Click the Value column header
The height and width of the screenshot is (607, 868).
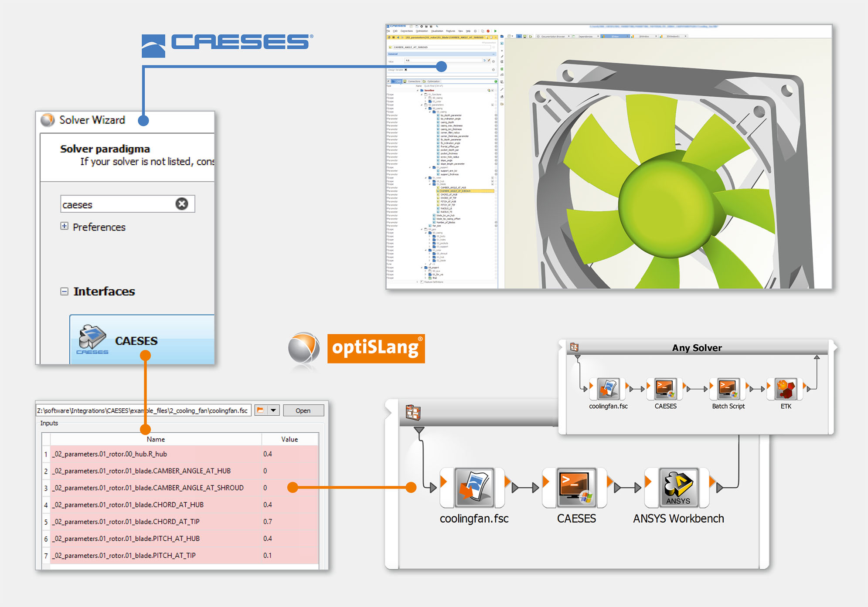[x=290, y=439]
